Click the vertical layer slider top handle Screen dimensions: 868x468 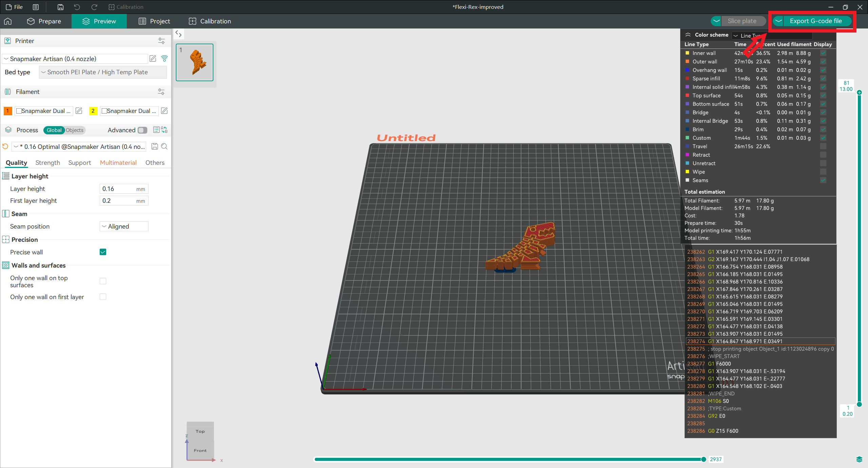[860, 93]
